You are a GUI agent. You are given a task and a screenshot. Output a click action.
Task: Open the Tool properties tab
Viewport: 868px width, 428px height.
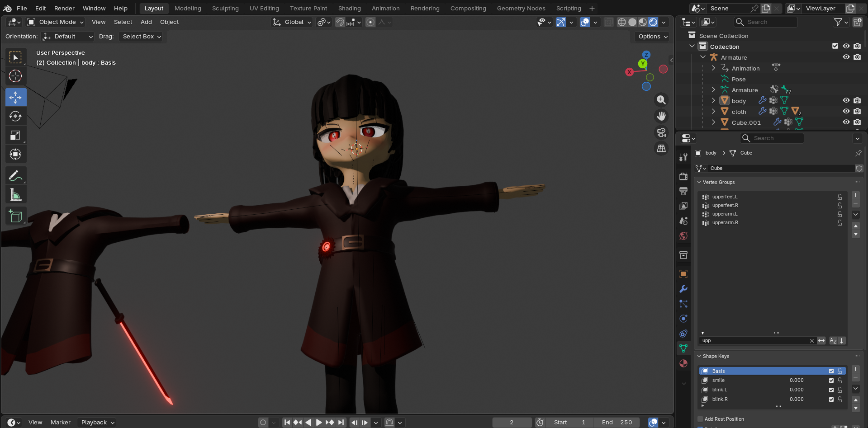pyautogui.click(x=683, y=157)
